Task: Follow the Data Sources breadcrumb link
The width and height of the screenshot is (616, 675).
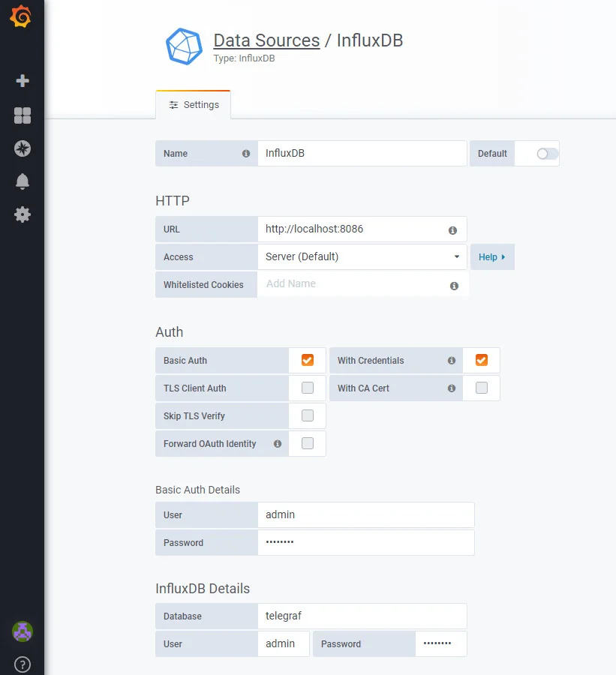Action: 266,40
